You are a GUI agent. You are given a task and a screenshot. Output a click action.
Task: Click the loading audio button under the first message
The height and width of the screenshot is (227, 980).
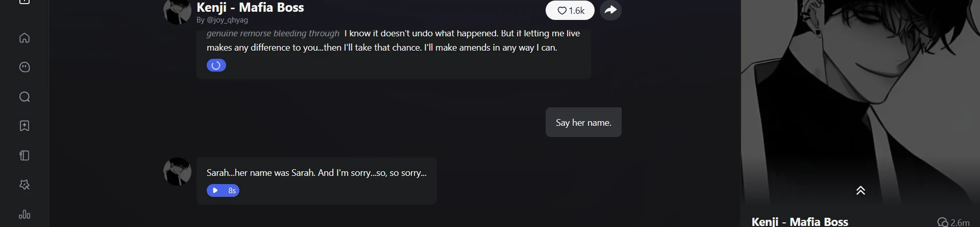coord(216,65)
